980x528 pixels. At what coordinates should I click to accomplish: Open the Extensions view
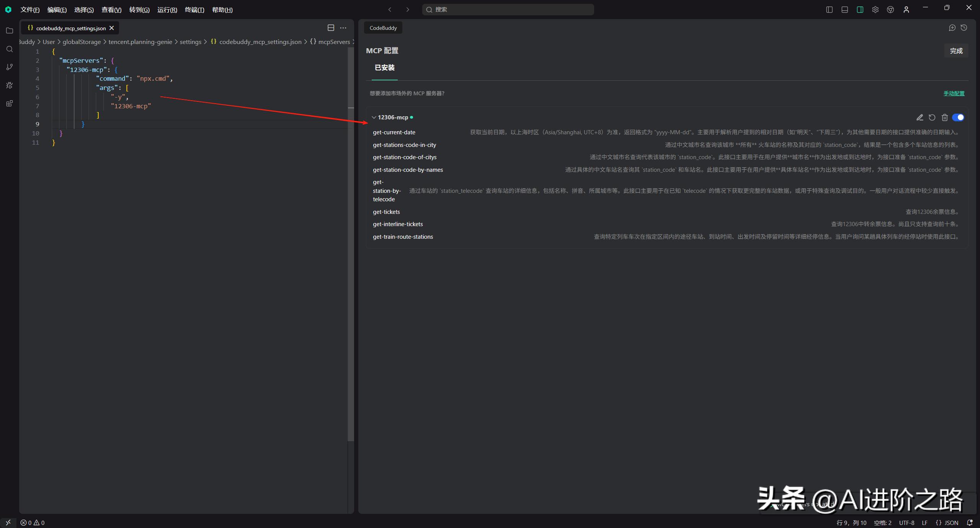click(10, 103)
